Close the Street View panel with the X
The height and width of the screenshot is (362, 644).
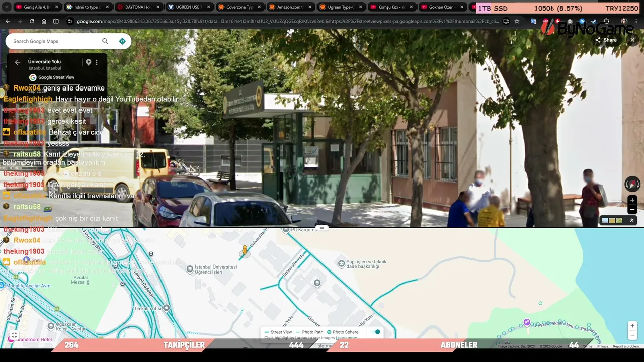[x=632, y=40]
